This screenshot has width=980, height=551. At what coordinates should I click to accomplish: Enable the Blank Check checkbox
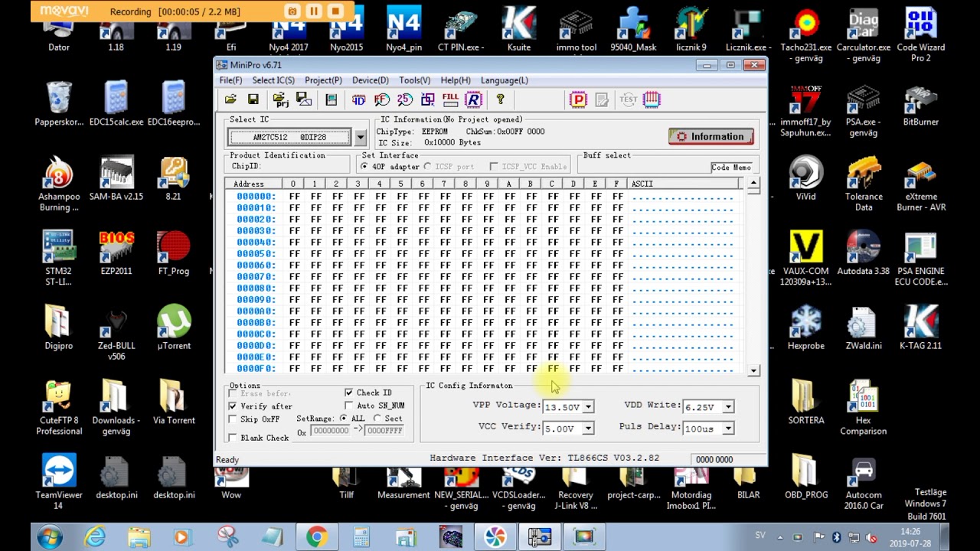(233, 438)
